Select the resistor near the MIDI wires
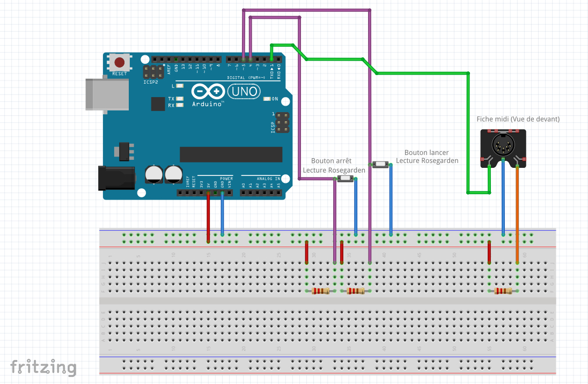This screenshot has width=588, height=384. point(503,291)
